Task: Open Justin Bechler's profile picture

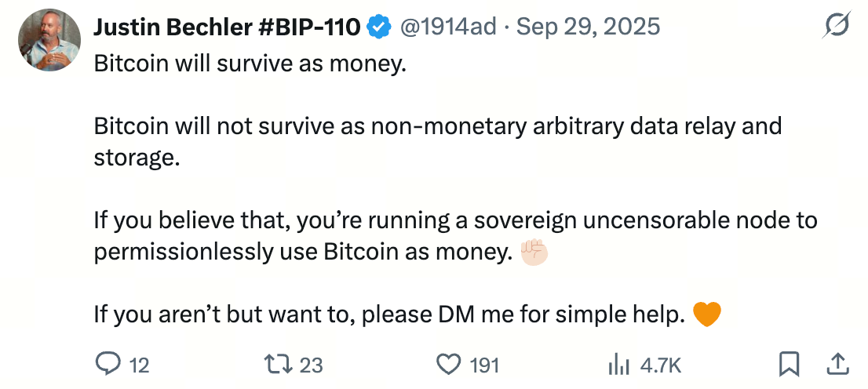Action: (49, 41)
